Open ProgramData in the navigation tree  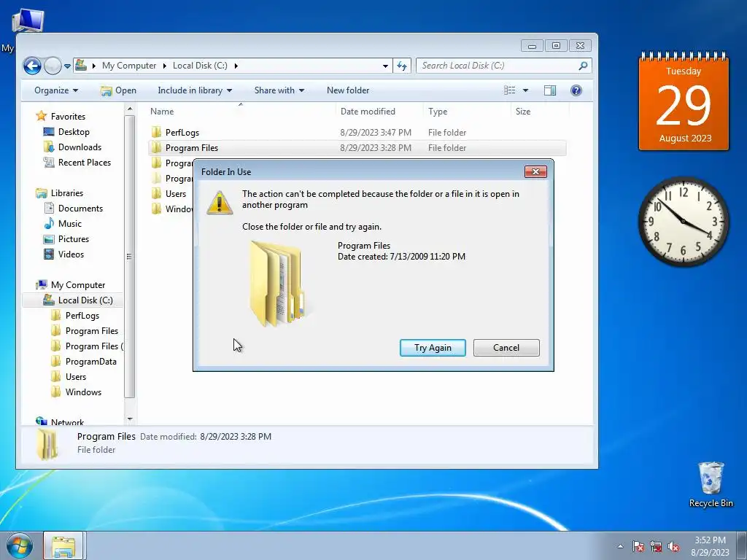90,362
